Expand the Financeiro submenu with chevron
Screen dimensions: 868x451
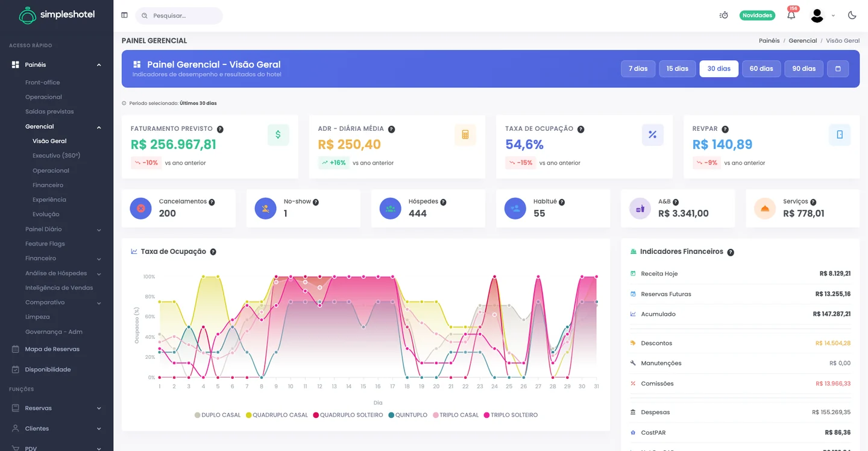63,258
